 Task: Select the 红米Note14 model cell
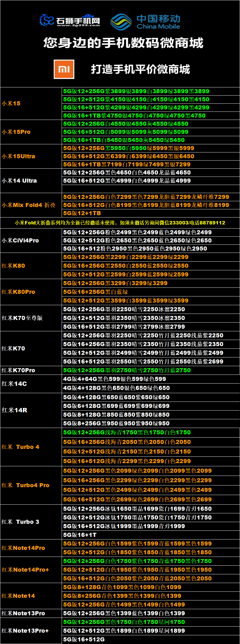pos(31,596)
